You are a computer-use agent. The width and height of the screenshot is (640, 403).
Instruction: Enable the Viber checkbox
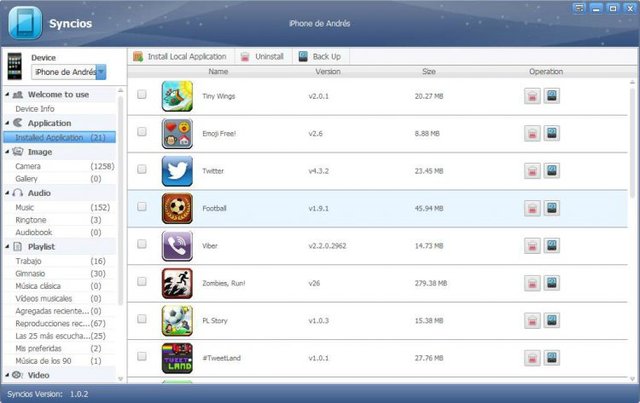point(142,244)
